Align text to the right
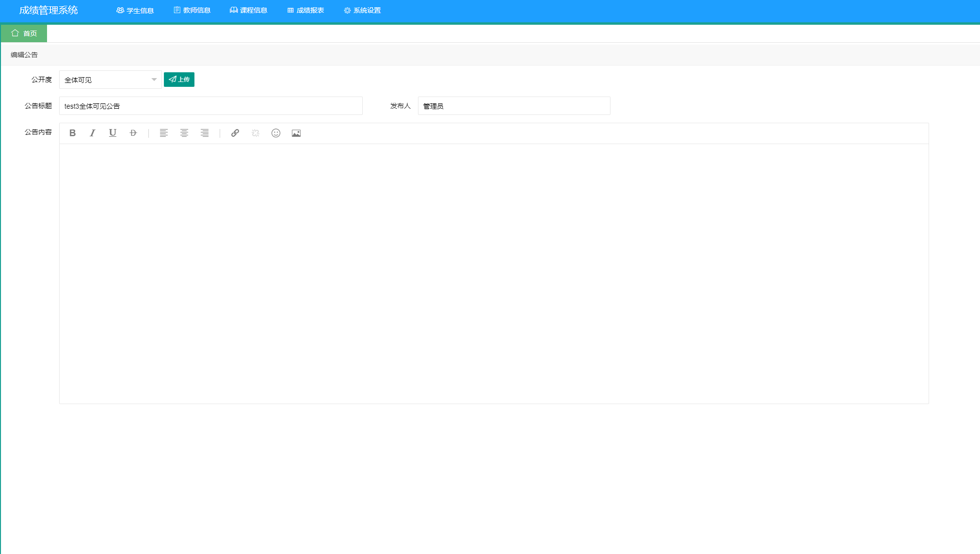This screenshot has height=554, width=980. (205, 133)
